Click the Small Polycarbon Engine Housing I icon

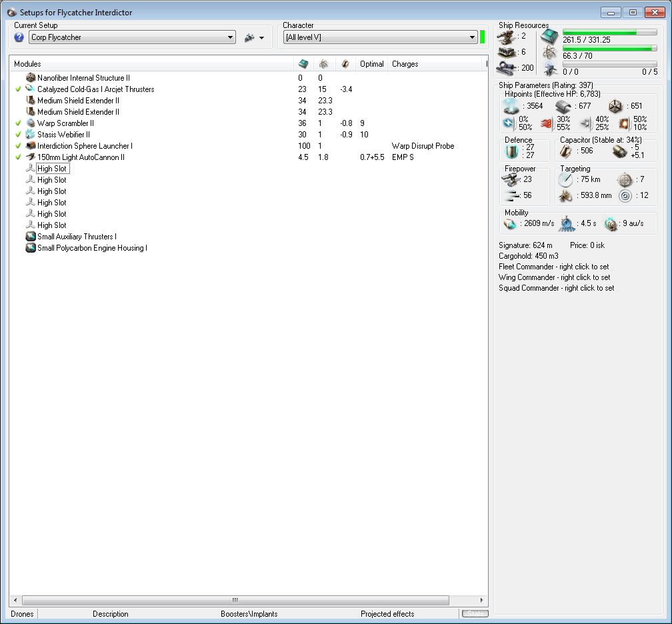pyautogui.click(x=31, y=248)
